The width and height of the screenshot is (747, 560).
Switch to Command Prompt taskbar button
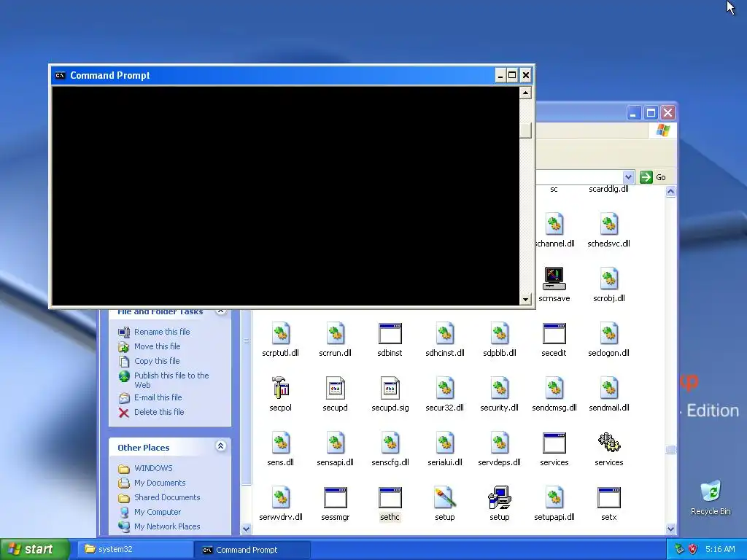click(252, 550)
